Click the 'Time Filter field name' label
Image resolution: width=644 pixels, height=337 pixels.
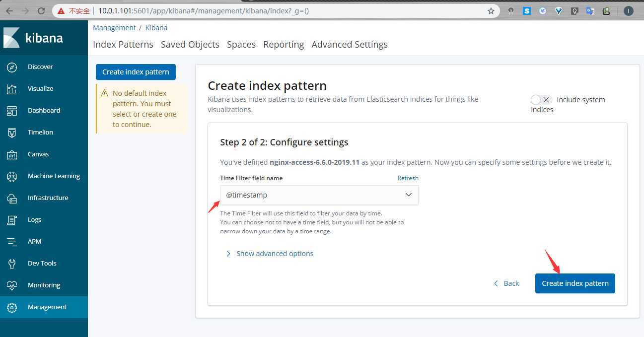pos(251,178)
